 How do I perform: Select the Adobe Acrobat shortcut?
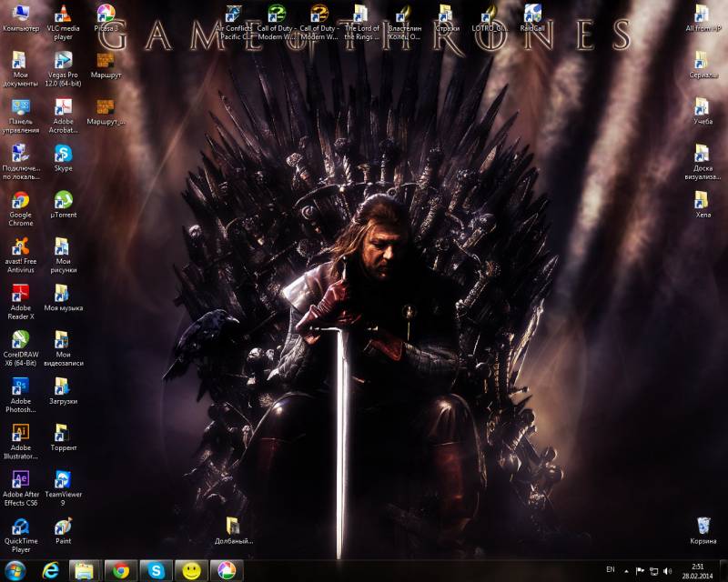pyautogui.click(x=63, y=115)
